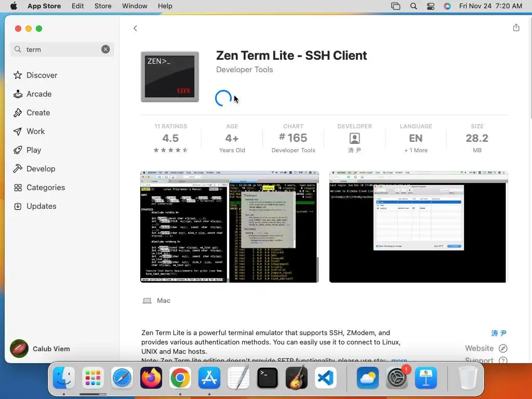532x399 pixels.
Task: Open the Edit menu
Action: 78,6
